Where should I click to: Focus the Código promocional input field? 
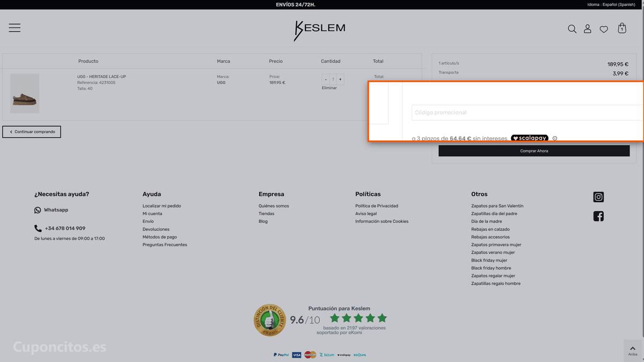click(528, 113)
